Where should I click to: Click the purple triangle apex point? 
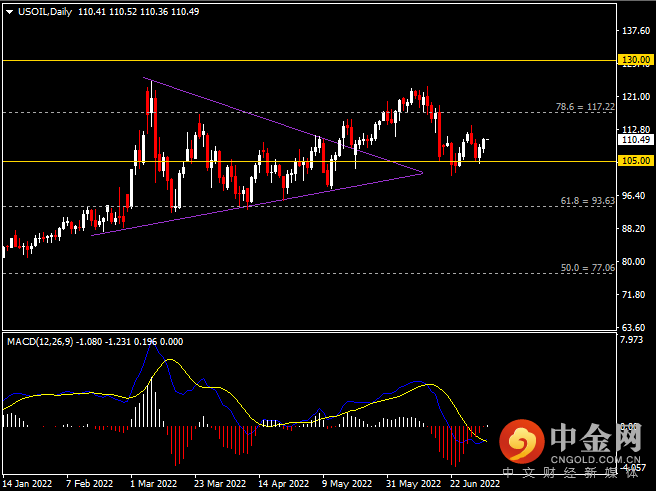pyautogui.click(x=422, y=173)
